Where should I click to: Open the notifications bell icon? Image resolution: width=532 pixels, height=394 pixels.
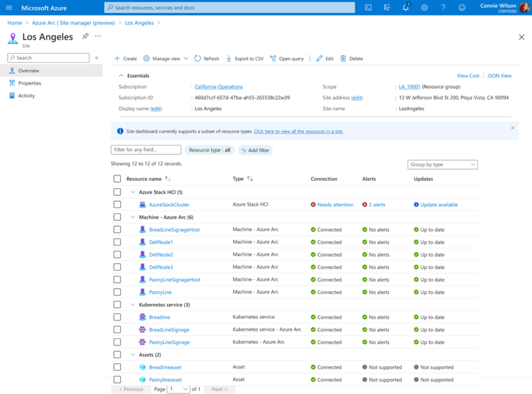pos(406,7)
